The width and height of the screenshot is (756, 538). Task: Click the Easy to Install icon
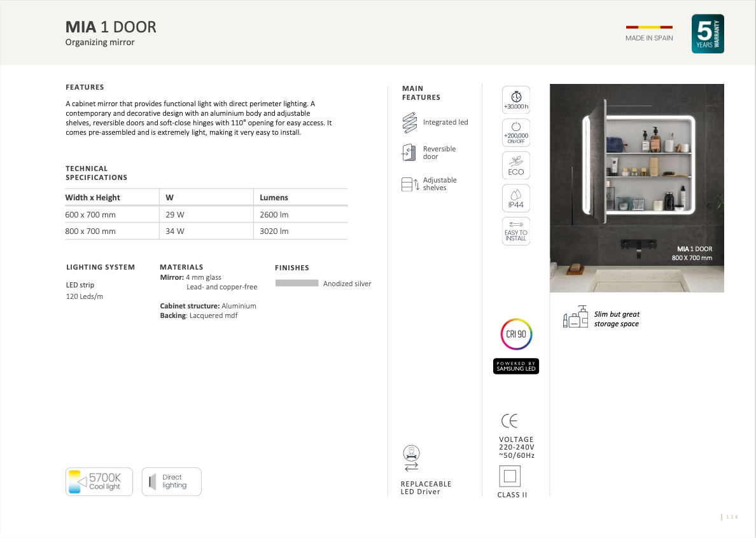pyautogui.click(x=516, y=231)
